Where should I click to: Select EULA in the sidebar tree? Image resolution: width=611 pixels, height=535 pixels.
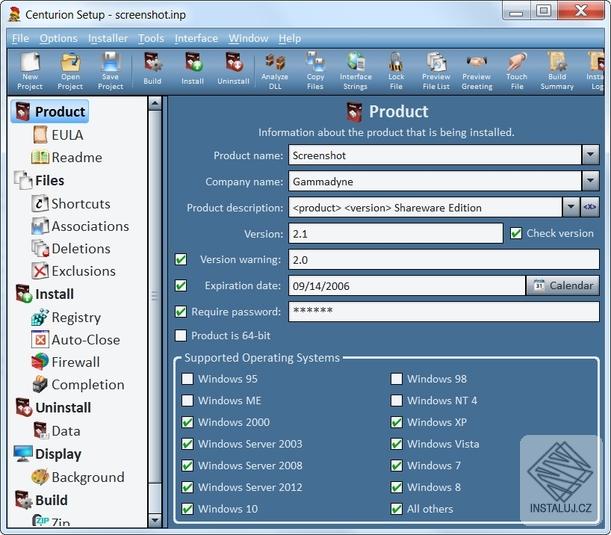click(x=58, y=135)
